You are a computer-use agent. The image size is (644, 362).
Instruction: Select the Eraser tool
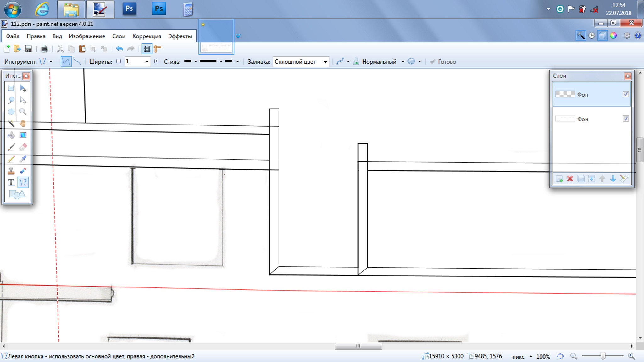tap(23, 147)
